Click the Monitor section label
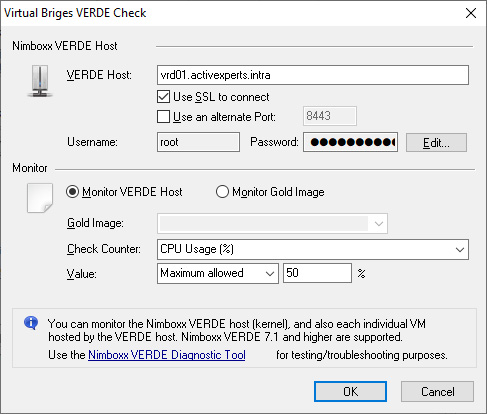 pos(30,168)
